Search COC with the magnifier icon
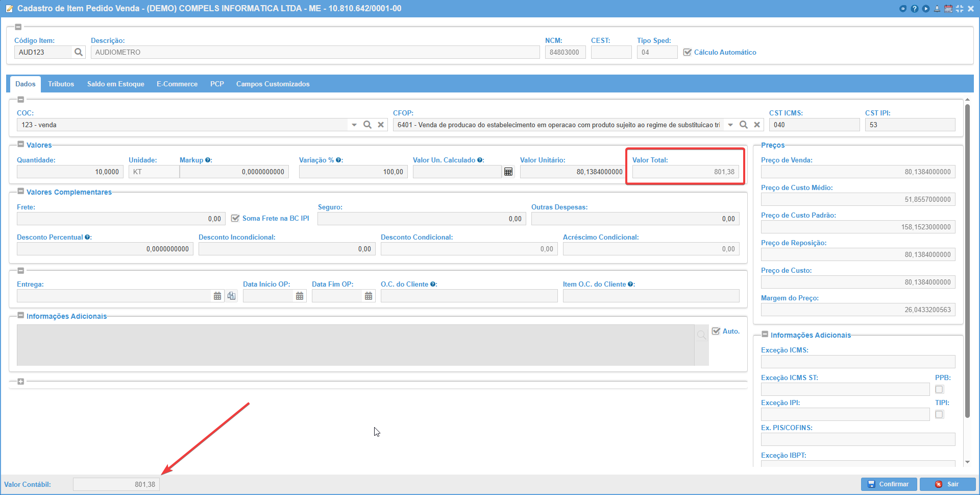The image size is (980, 495). pos(367,125)
